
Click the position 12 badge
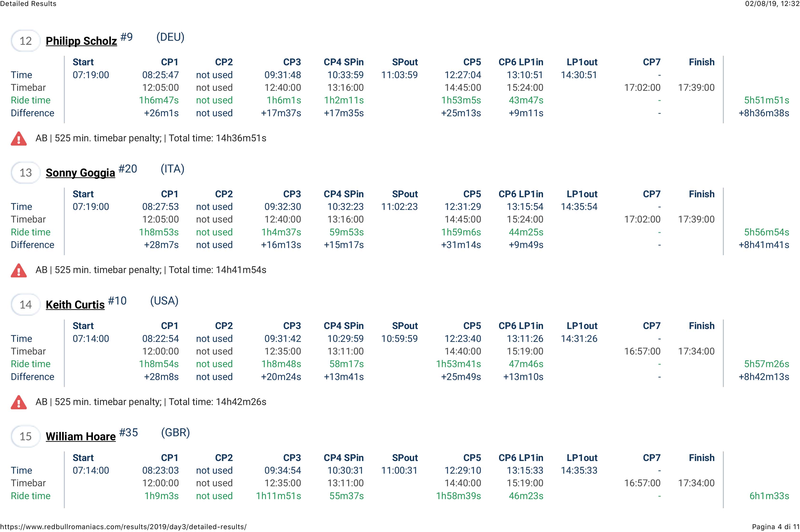pyautogui.click(x=26, y=41)
